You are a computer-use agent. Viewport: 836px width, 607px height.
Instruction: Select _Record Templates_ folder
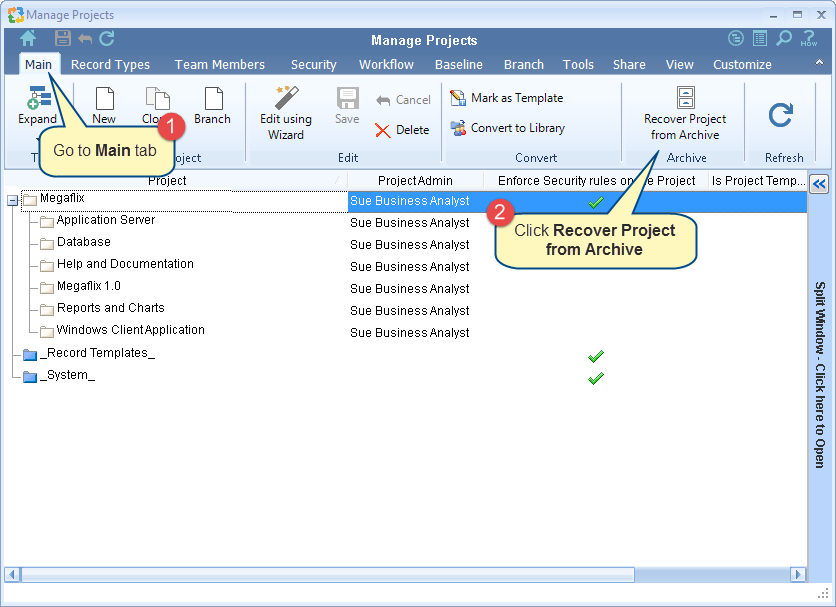pos(98,353)
